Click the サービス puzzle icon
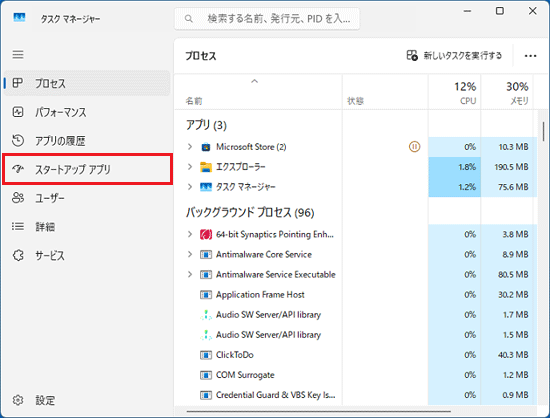Image resolution: width=550 pixels, height=418 pixels. pyautogui.click(x=18, y=255)
